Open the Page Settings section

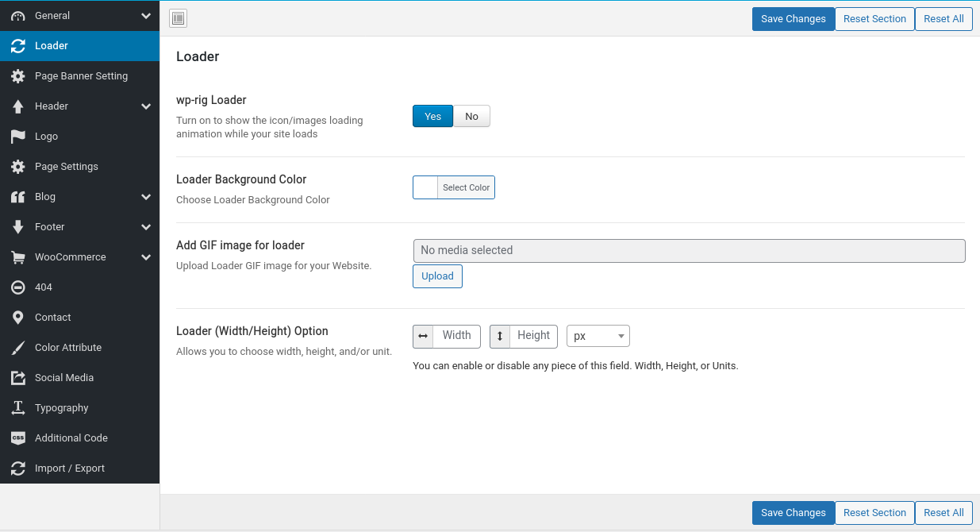pyautogui.click(x=79, y=167)
